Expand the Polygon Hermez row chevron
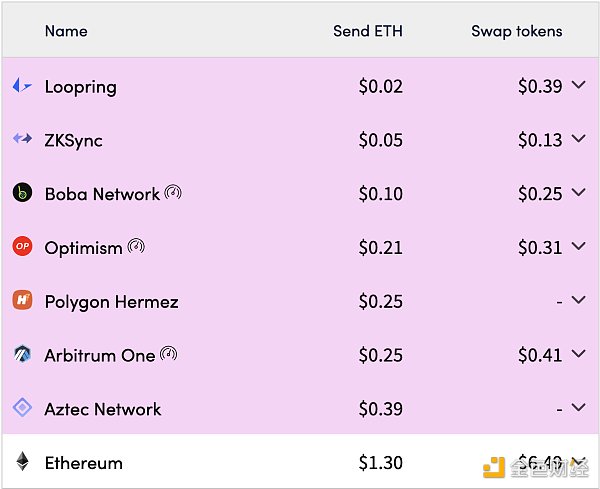Viewport: 600px width, 489px height. coord(578,300)
